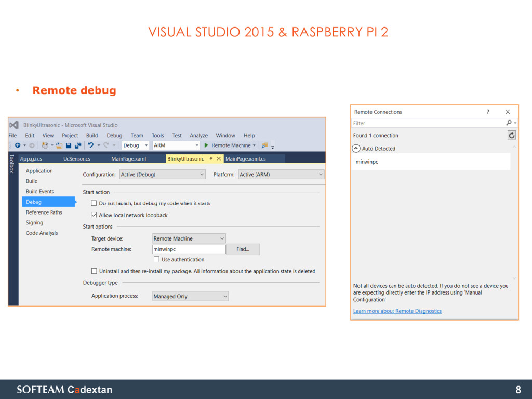Select the Debug properties page
The width and height of the screenshot is (532, 399).
[x=48, y=202]
